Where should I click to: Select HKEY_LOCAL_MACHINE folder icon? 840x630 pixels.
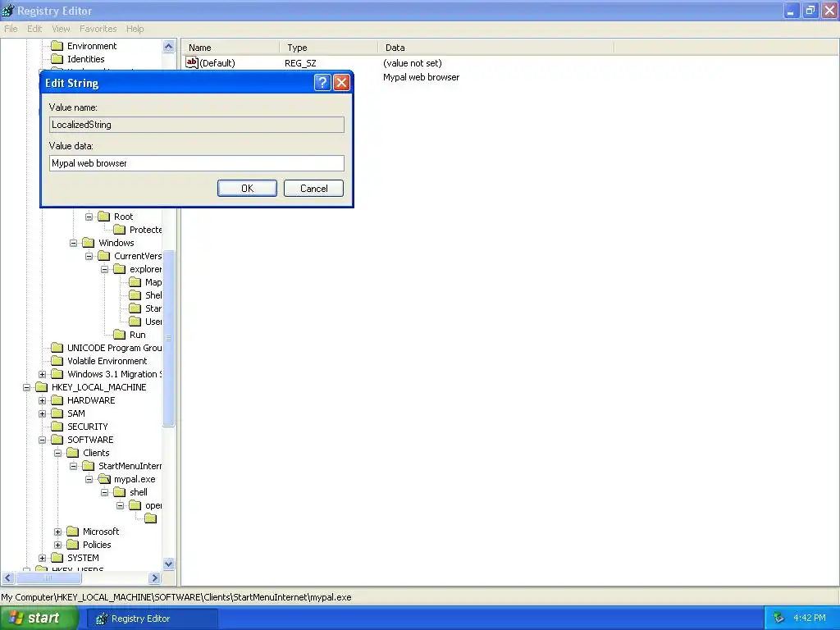click(41, 387)
